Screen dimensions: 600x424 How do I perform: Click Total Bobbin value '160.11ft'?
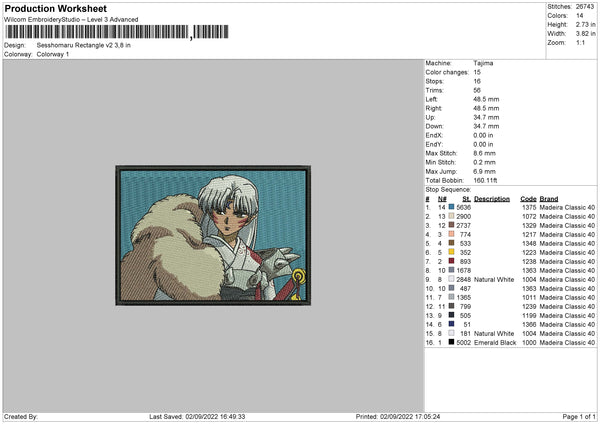[485, 180]
